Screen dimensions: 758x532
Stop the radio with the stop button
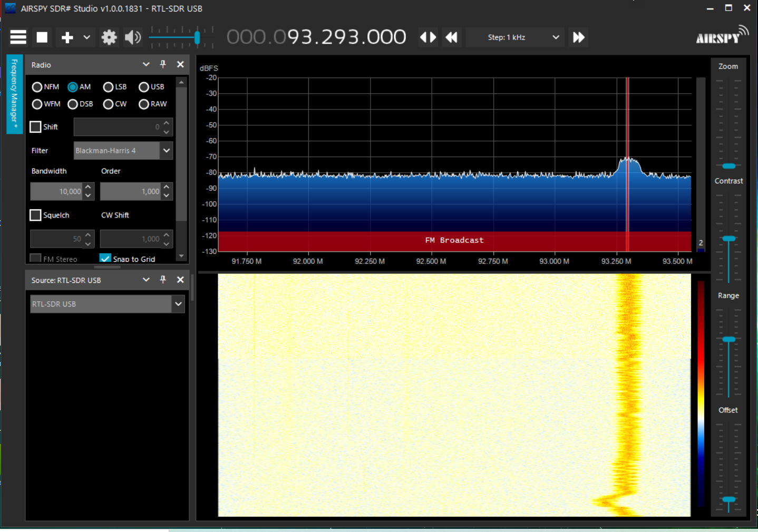42,37
